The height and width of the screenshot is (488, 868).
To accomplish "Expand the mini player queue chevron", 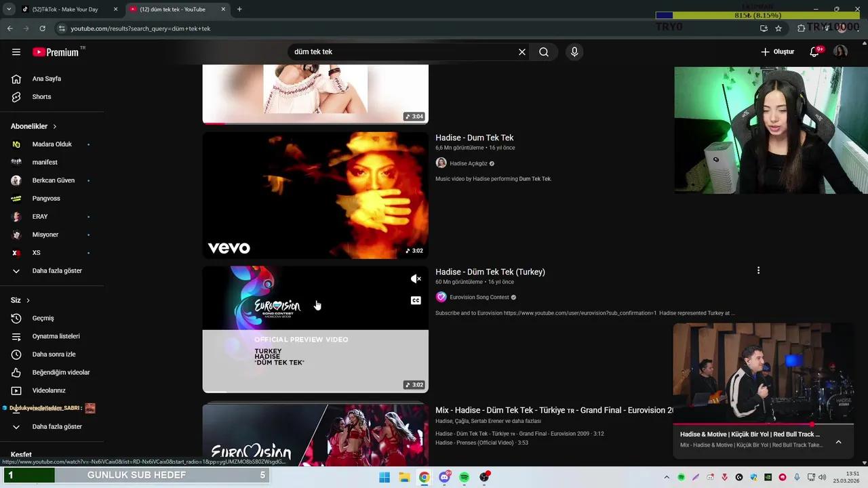I will [x=838, y=442].
